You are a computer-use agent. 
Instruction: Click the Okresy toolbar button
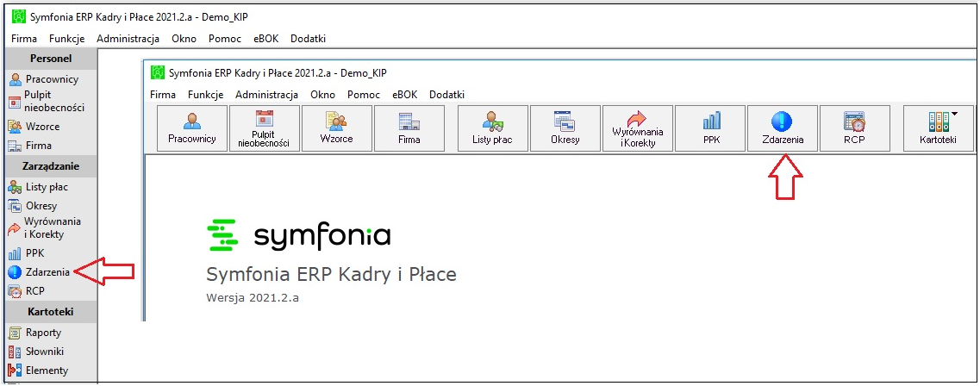565,128
